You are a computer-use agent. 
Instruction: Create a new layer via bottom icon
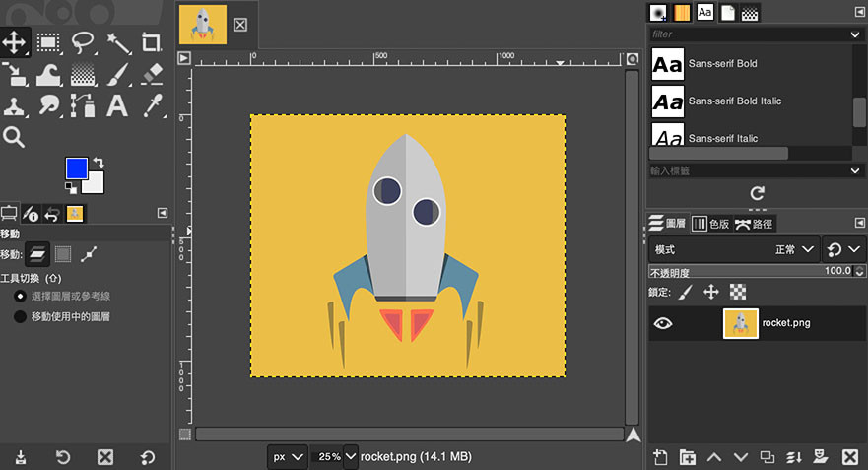point(660,457)
